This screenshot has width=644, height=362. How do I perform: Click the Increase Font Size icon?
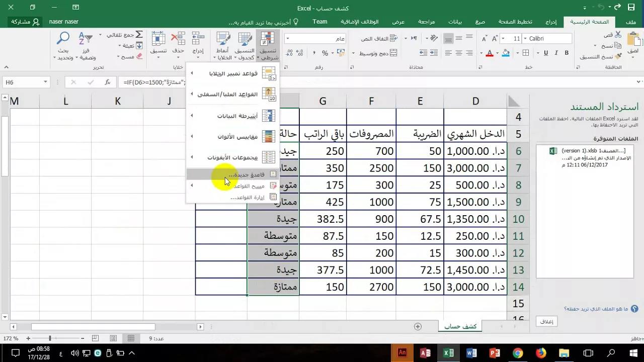click(x=495, y=39)
